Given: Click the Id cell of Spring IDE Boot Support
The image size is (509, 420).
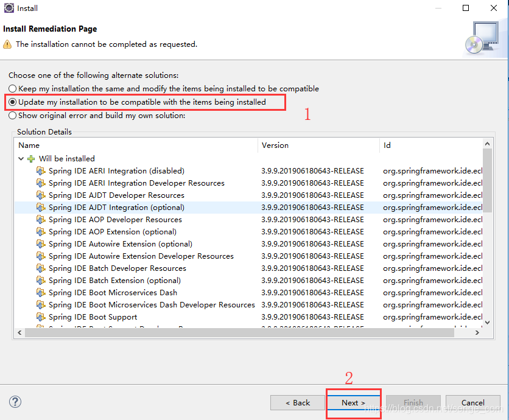Looking at the screenshot, I should (432, 317).
